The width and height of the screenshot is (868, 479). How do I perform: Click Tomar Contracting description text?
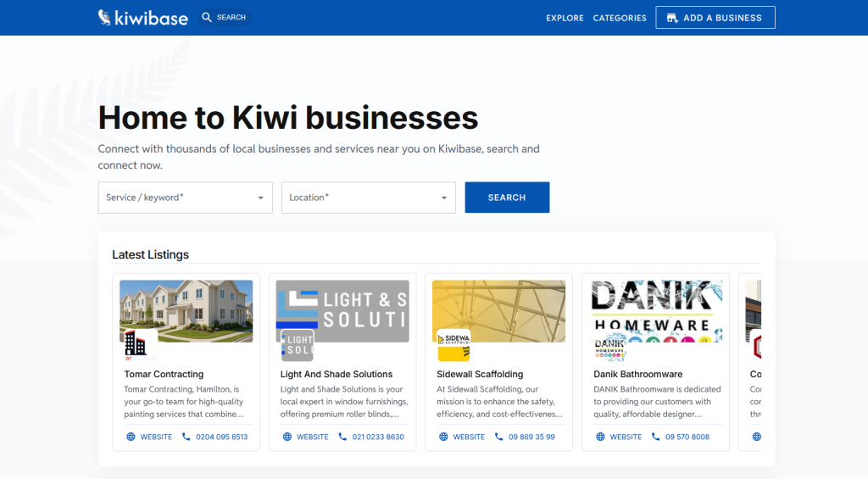(184, 402)
